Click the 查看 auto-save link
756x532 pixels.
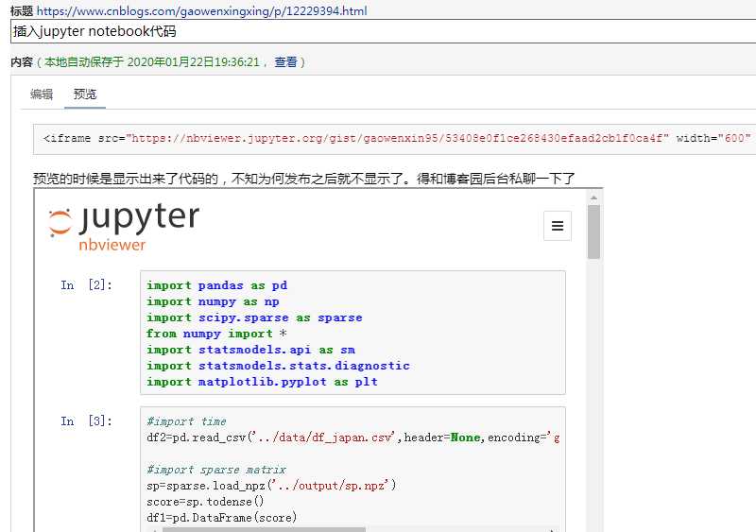coord(286,61)
